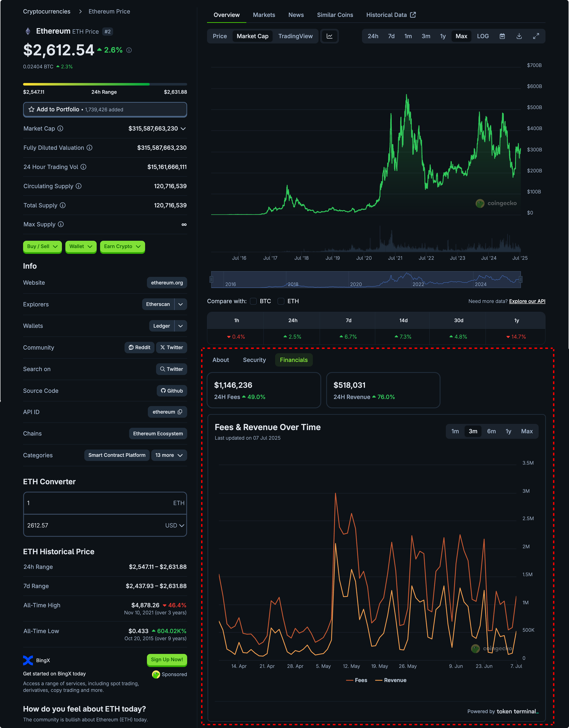Click the star Add to Portfolio icon

click(32, 109)
